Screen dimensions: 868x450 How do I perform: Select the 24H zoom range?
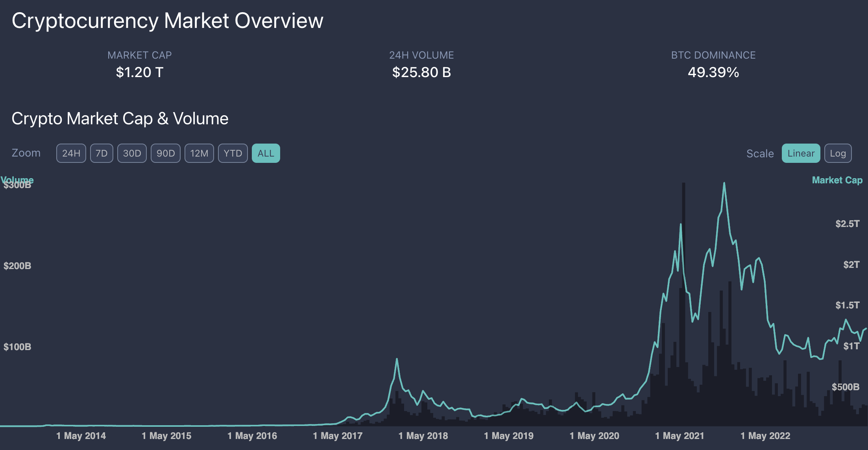pos(71,153)
